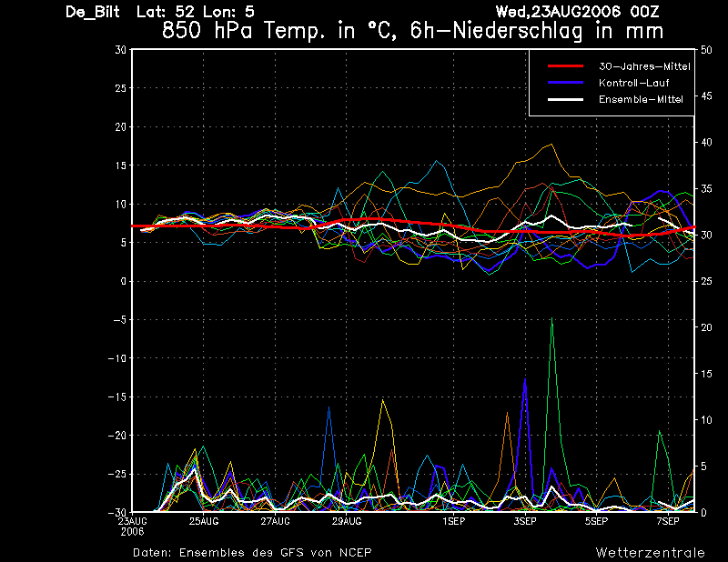728x562 pixels.
Task: Click the '29AUG' x-axis label
Action: 347,521
